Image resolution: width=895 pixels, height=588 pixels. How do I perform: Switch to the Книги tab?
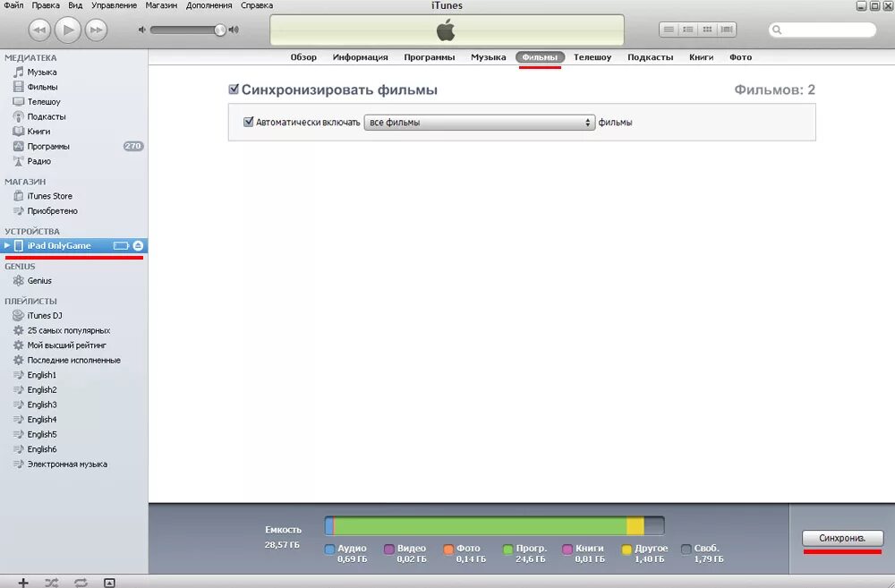point(701,57)
